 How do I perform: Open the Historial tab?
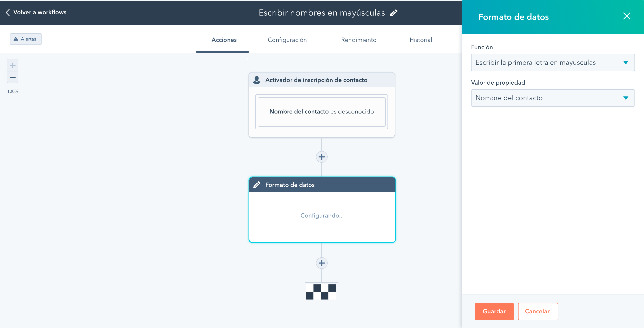421,40
